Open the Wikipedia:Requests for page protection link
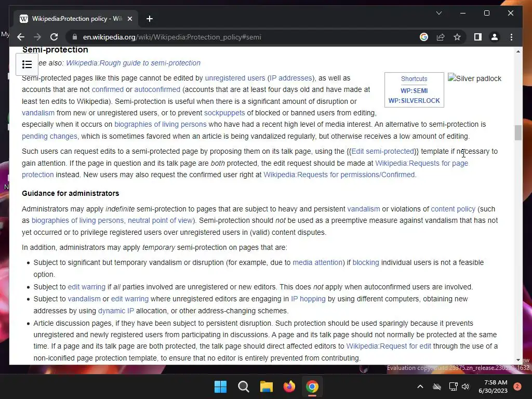The height and width of the screenshot is (399, 532). (421, 163)
